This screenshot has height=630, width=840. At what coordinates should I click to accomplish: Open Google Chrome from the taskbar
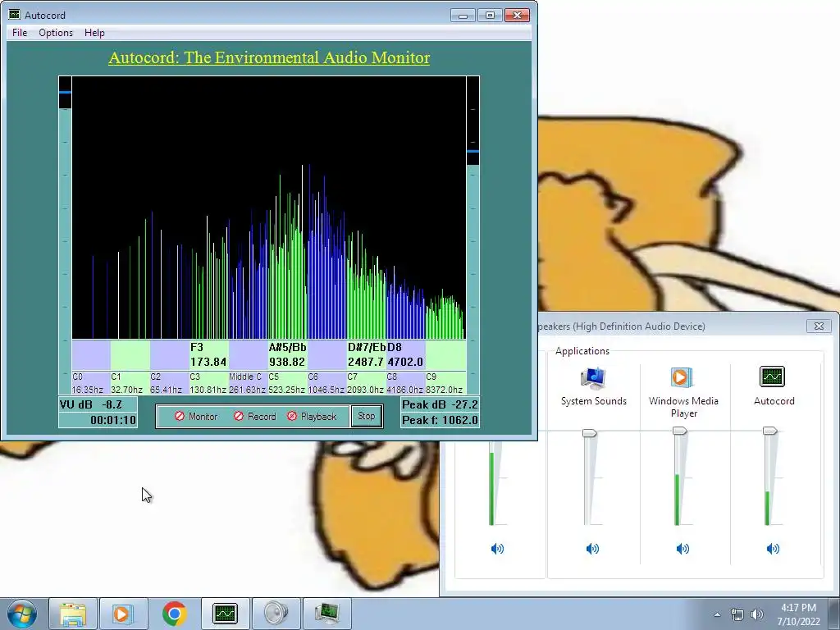point(174,614)
